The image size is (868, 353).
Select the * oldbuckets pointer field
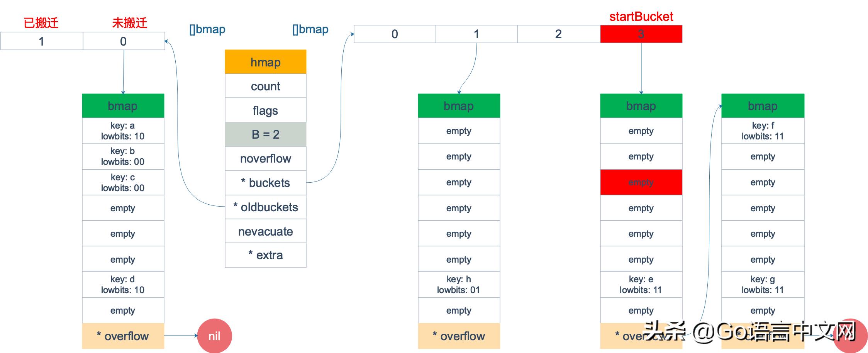pyautogui.click(x=266, y=207)
